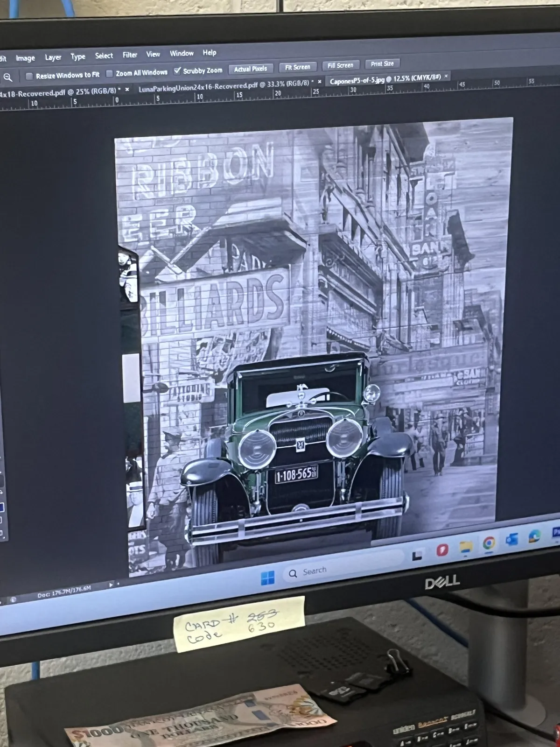Enable Zoom All Windows checkbox
Viewport: 560px width, 747px height.
(x=110, y=74)
